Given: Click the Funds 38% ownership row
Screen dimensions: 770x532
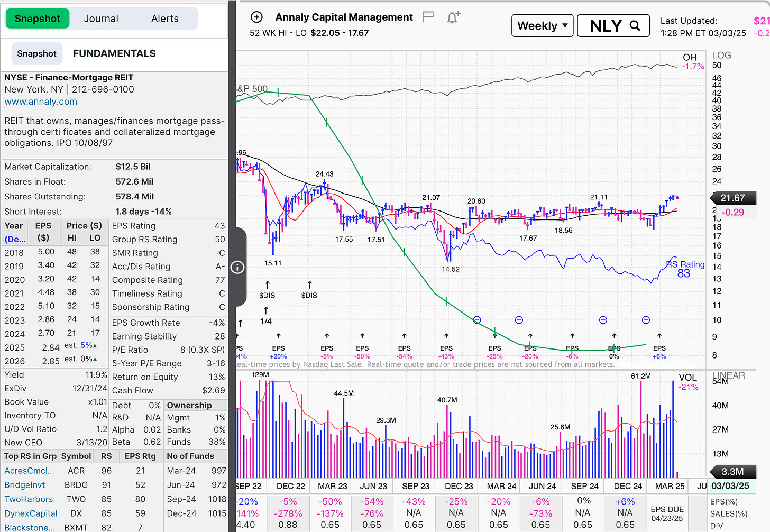Looking at the screenshot, I should [196, 442].
